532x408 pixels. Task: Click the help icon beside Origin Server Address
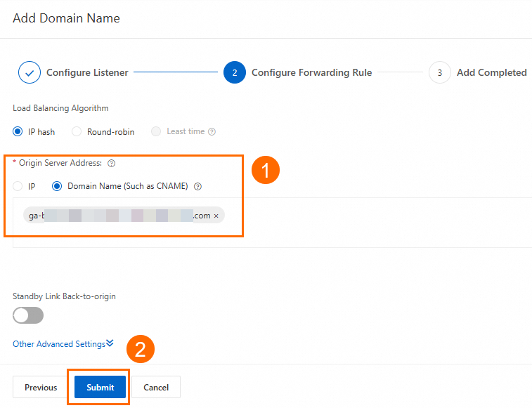pyautogui.click(x=112, y=163)
